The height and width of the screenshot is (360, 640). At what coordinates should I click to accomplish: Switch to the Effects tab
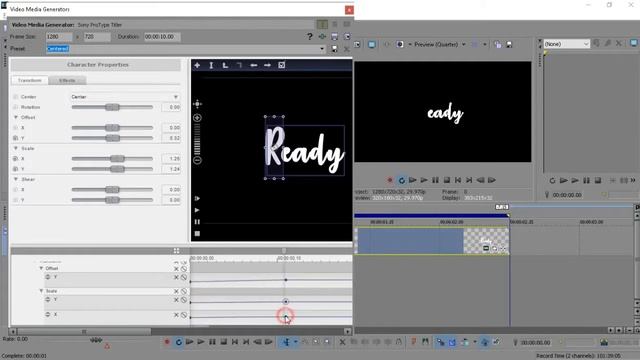pos(67,80)
